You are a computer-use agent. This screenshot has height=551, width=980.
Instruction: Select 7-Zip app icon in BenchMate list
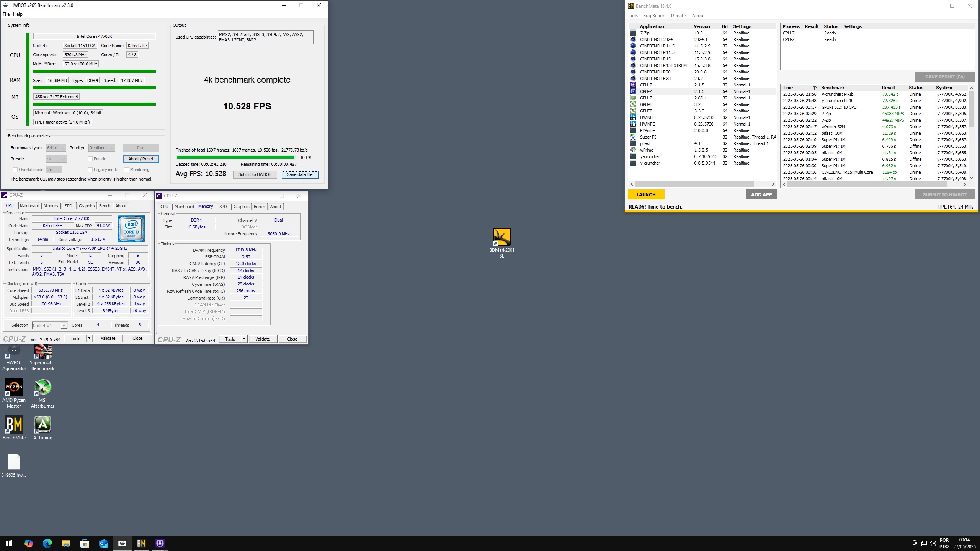tap(633, 33)
